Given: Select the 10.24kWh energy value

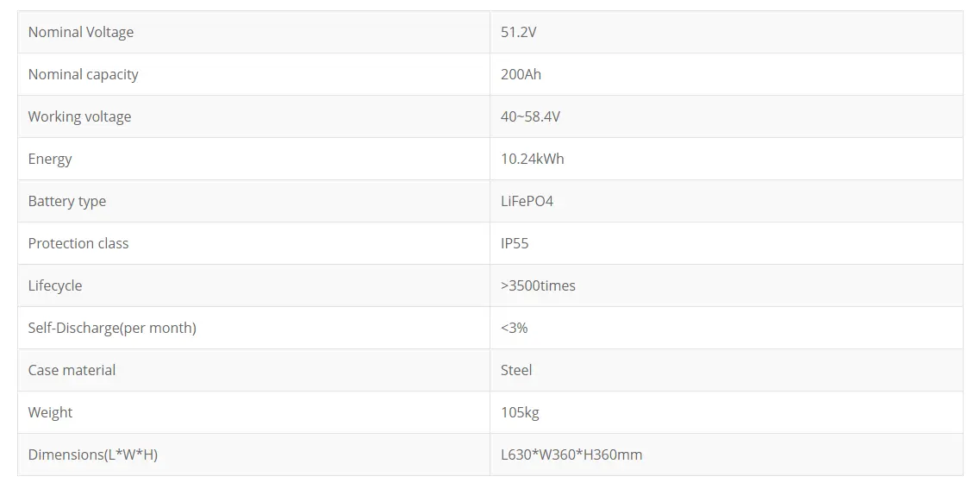Looking at the screenshot, I should [x=533, y=159].
